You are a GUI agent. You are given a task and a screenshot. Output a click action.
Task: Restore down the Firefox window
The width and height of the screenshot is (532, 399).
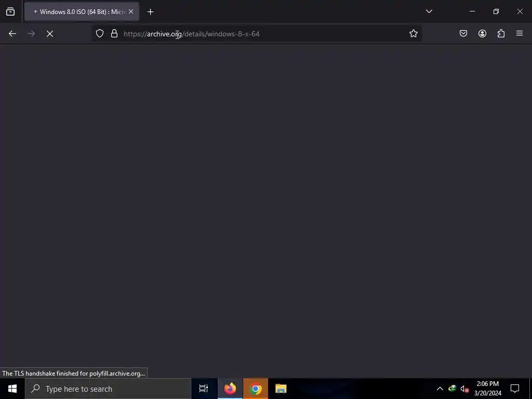496,11
